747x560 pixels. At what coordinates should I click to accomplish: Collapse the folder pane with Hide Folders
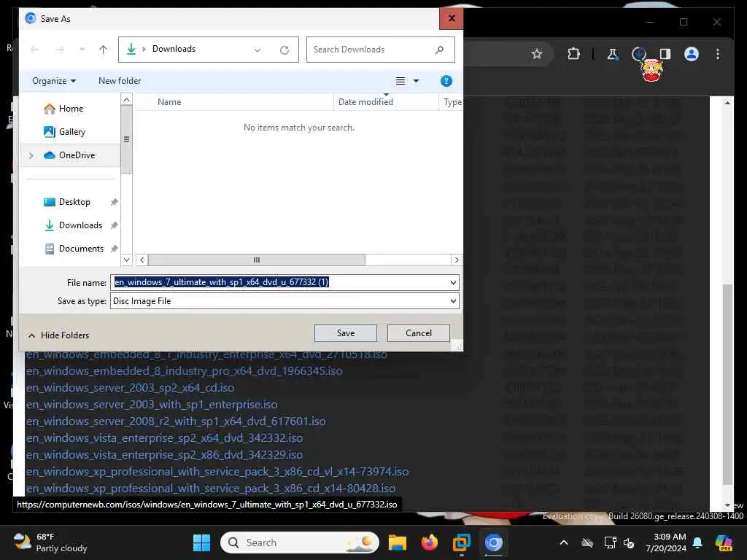point(58,335)
